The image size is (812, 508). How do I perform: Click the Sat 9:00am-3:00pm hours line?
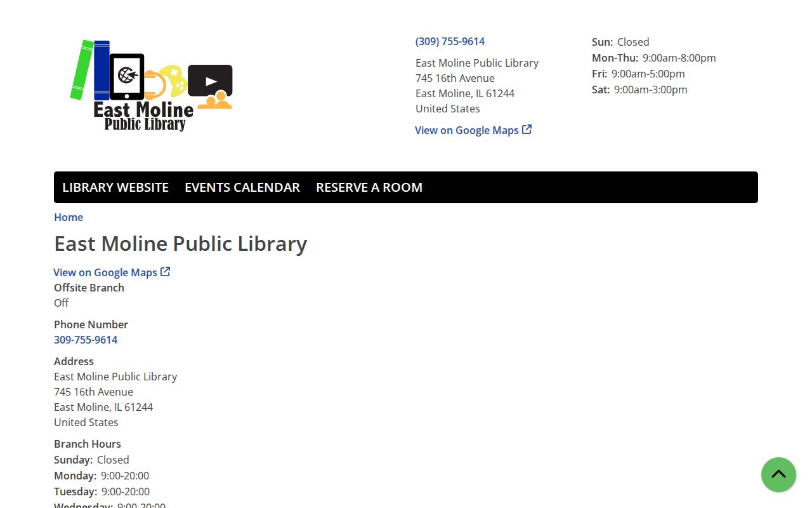pos(639,90)
